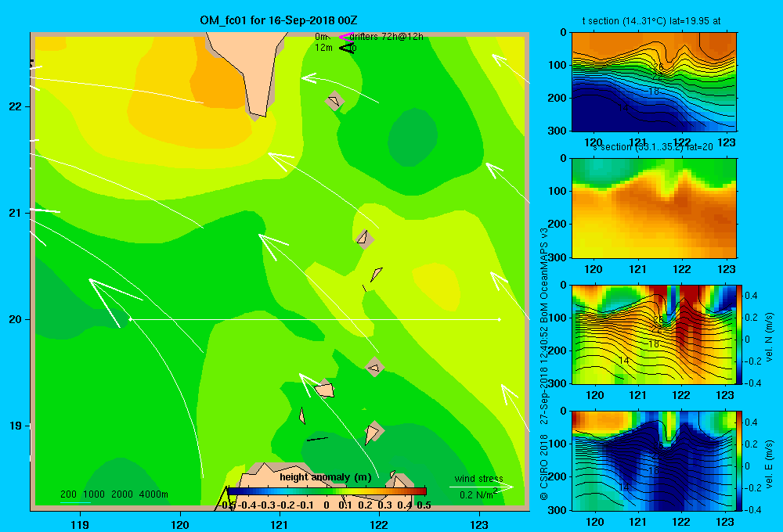Viewport: 783px width, 532px height.
Task: Click the '12m' drifter depth label
Action: pos(323,48)
